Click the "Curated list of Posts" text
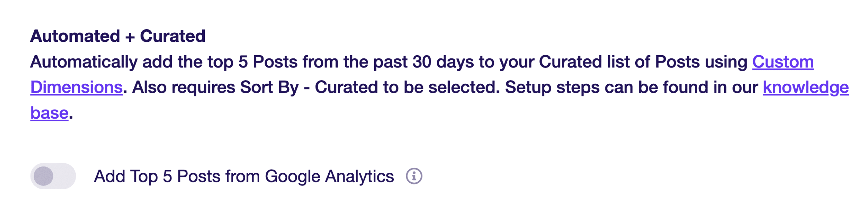This screenshot has width=868, height=211. (x=619, y=62)
